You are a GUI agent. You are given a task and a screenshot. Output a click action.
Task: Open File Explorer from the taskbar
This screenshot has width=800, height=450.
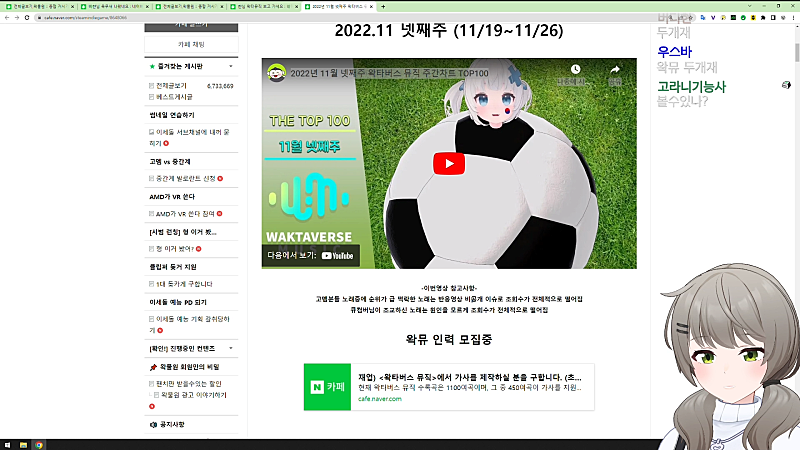23,445
